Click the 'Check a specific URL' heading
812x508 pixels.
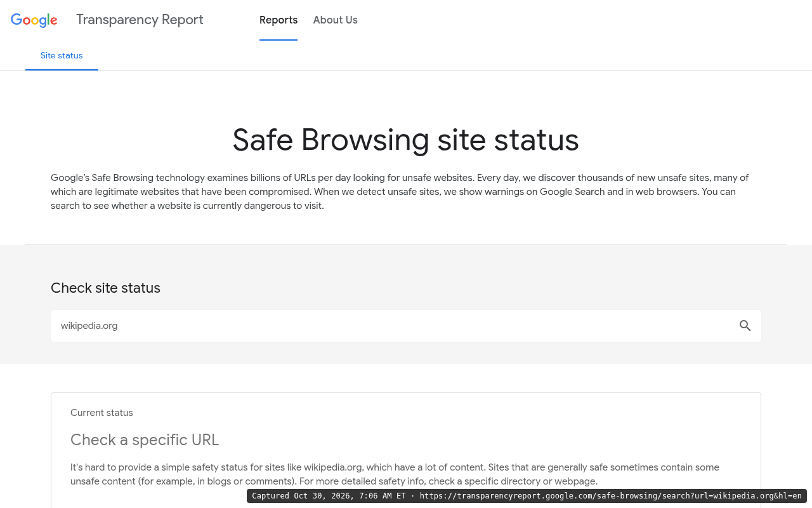point(145,439)
